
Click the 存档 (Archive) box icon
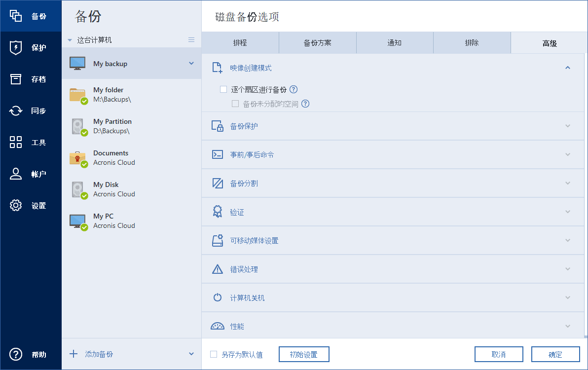point(16,79)
